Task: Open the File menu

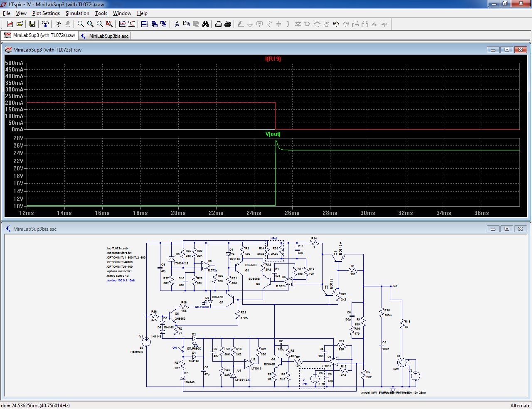Action: tap(7, 13)
